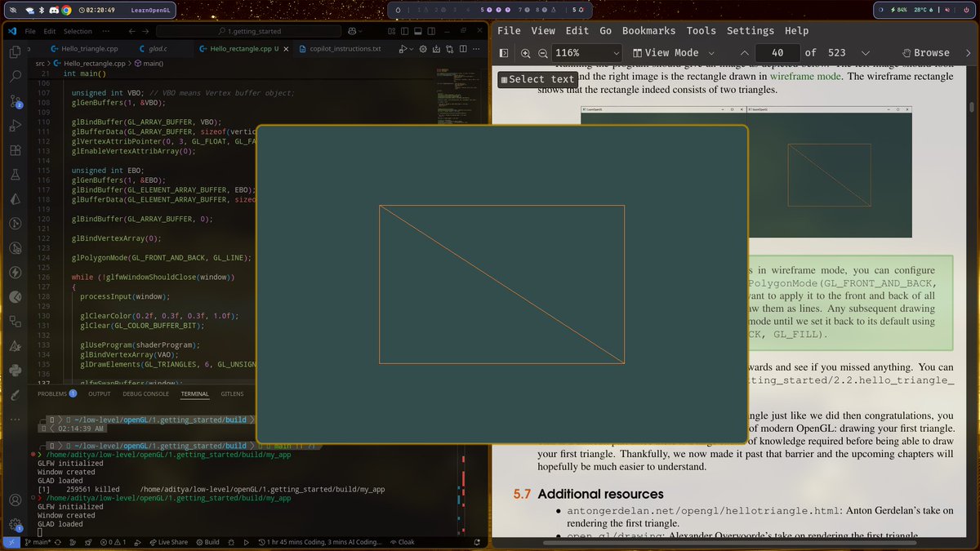Click the main* git branch status item
The height and width of the screenshot is (551, 980).
click(x=38, y=542)
